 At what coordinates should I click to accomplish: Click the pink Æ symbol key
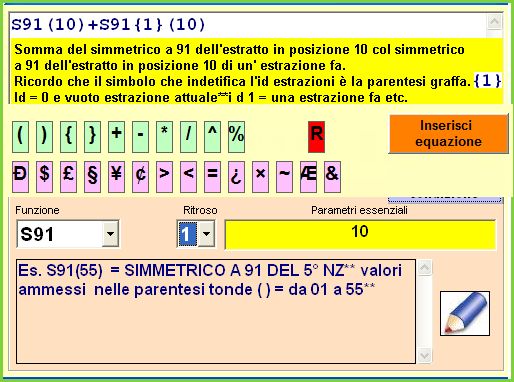coord(308,177)
